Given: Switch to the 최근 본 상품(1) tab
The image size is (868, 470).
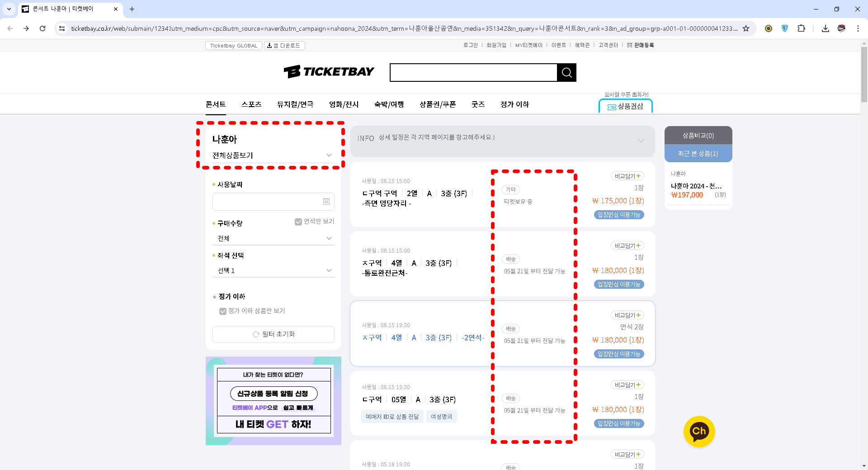Looking at the screenshot, I should (x=698, y=154).
